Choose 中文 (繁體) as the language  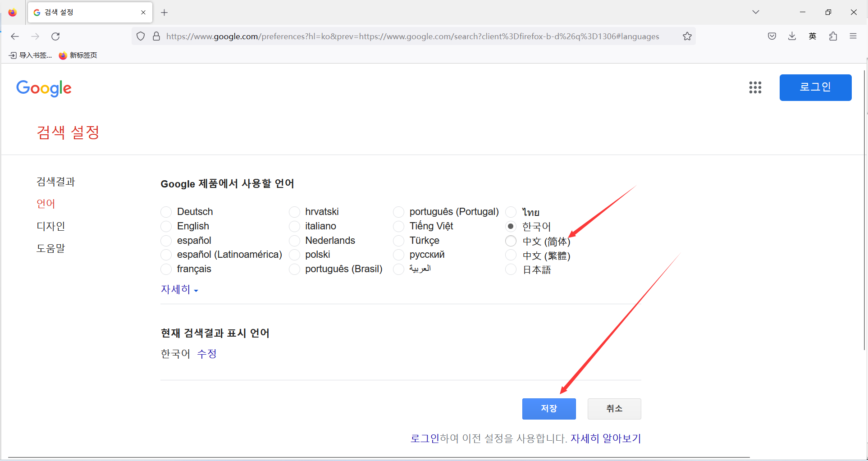511,255
